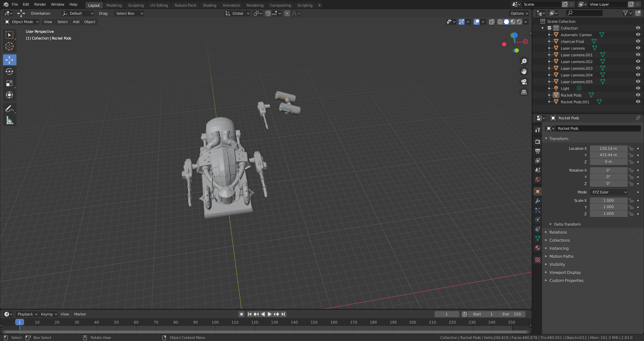
Task: Expand the Relations panel
Action: coord(558,232)
